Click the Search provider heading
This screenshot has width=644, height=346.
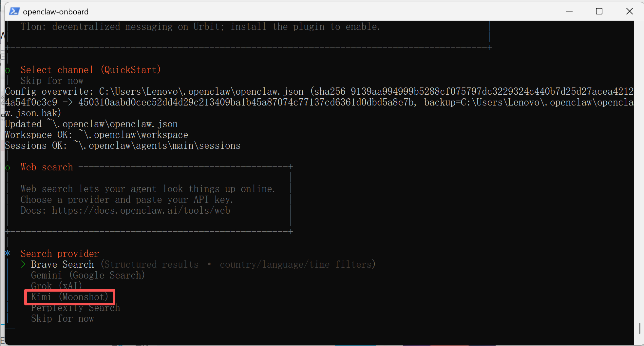coord(60,254)
